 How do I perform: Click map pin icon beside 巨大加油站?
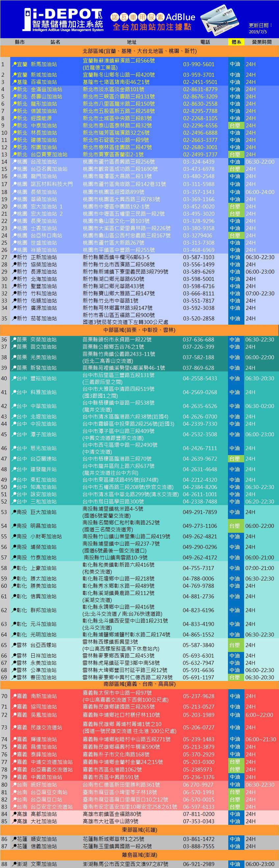[x=14, y=512]
